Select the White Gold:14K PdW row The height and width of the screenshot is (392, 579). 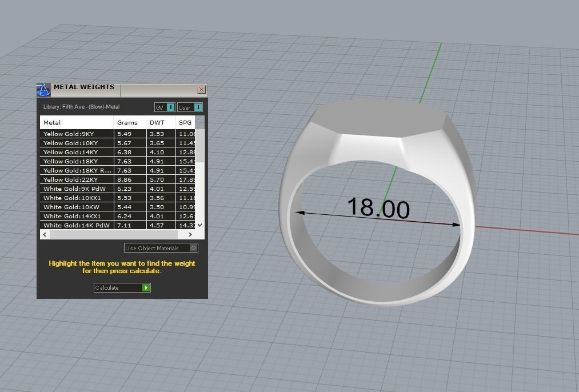[117, 225]
